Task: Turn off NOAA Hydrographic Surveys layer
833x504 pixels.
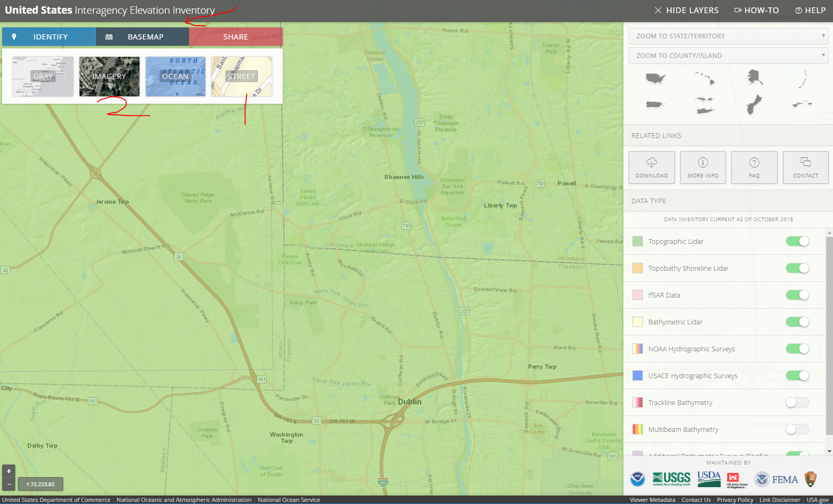Action: [x=797, y=349]
